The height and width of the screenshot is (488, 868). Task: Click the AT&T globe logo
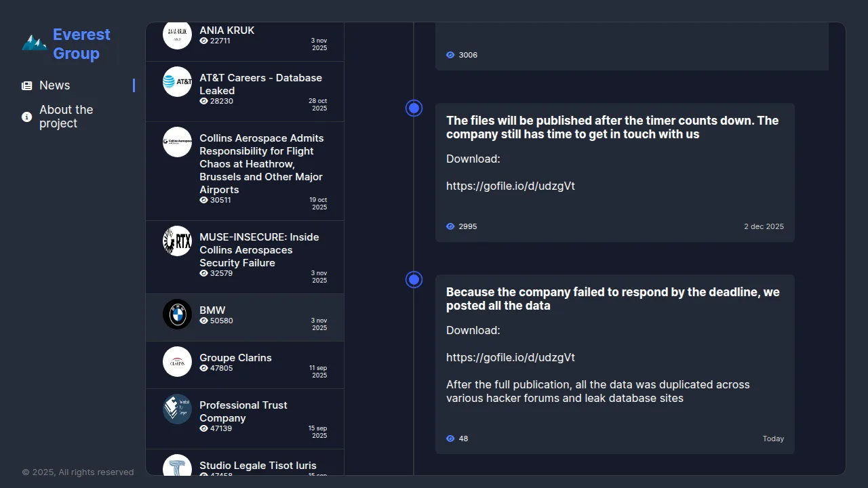click(x=177, y=82)
